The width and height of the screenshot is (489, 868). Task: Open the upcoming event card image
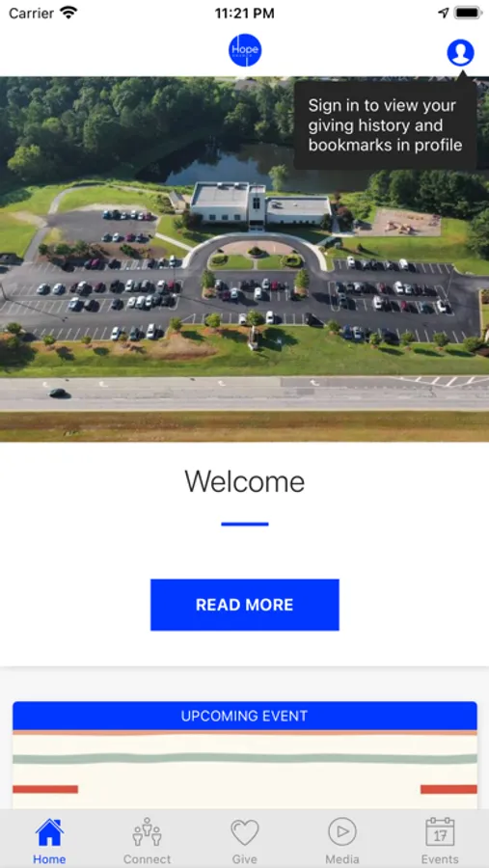tap(245, 770)
